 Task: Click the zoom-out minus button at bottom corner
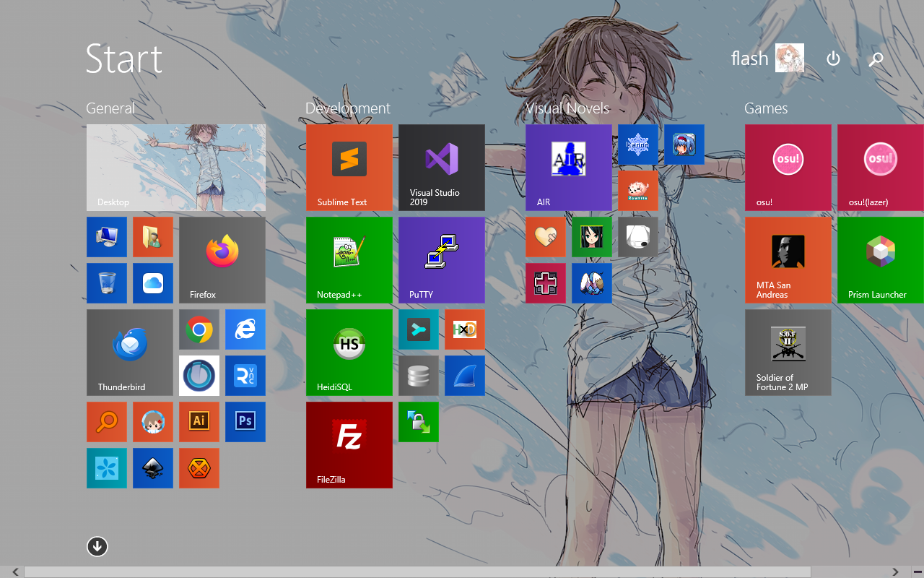917,572
